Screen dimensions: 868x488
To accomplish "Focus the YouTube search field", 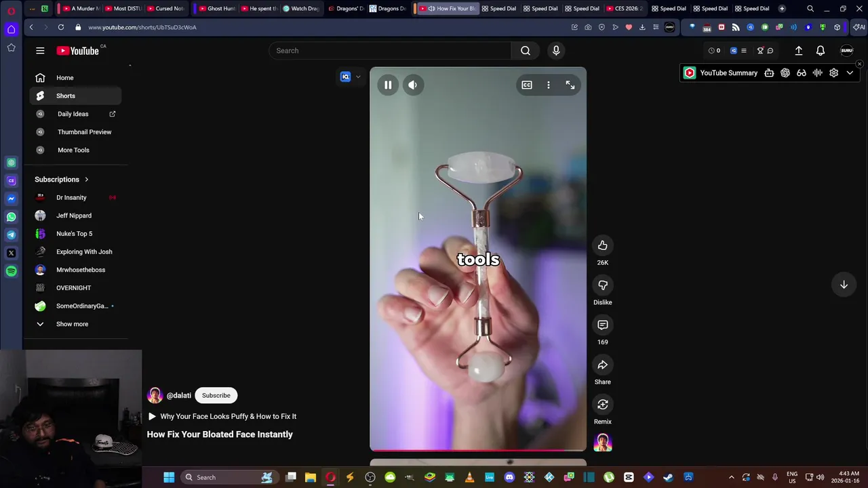I will pos(390,50).
